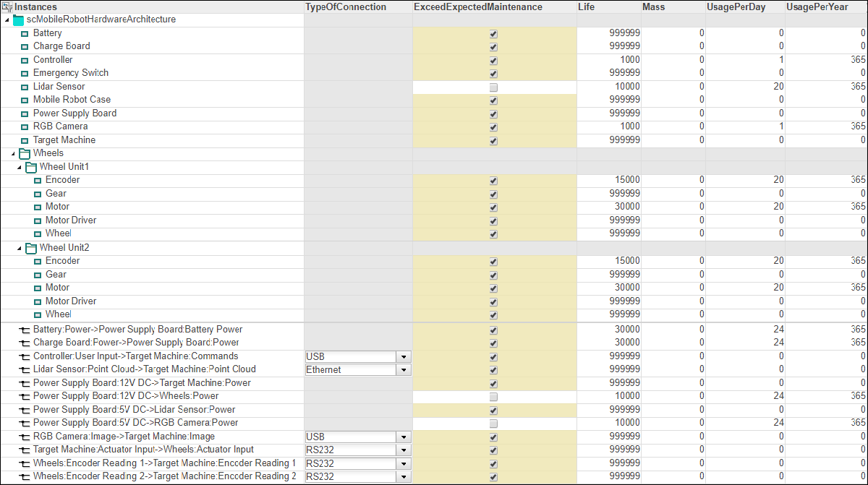868x485 pixels.
Task: Click the Charge Board:Power connector icon
Action: tap(25, 343)
